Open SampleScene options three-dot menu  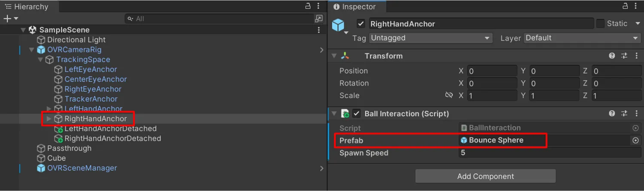click(x=319, y=30)
